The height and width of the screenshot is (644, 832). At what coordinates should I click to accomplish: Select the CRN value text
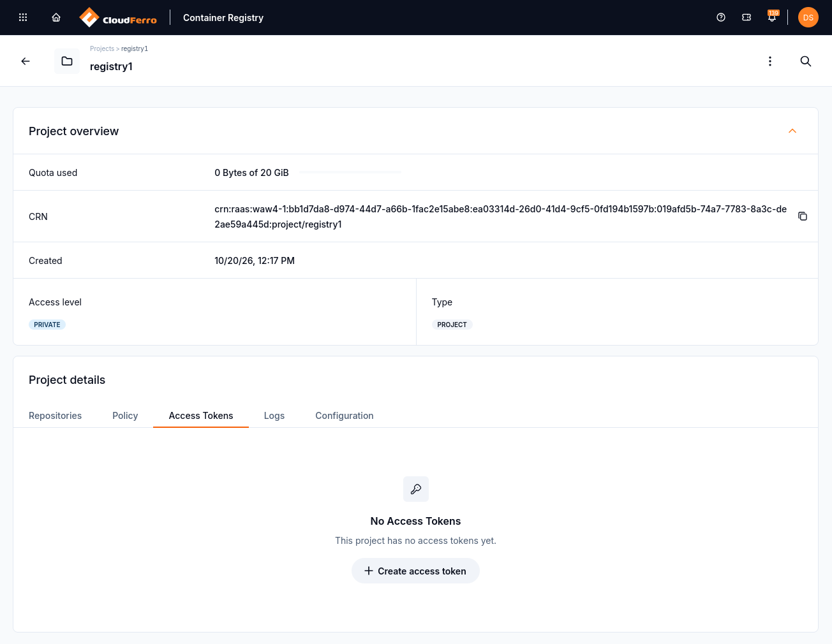coord(501,217)
